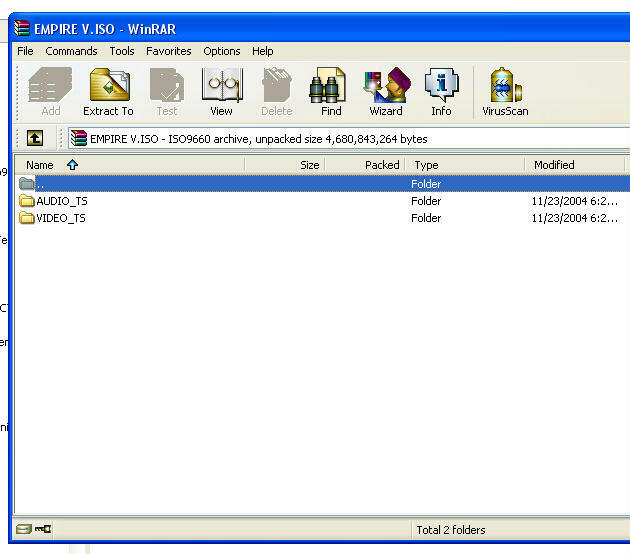Sort by the Modified column header
Viewport: 630px width, 554px height.
(x=575, y=165)
